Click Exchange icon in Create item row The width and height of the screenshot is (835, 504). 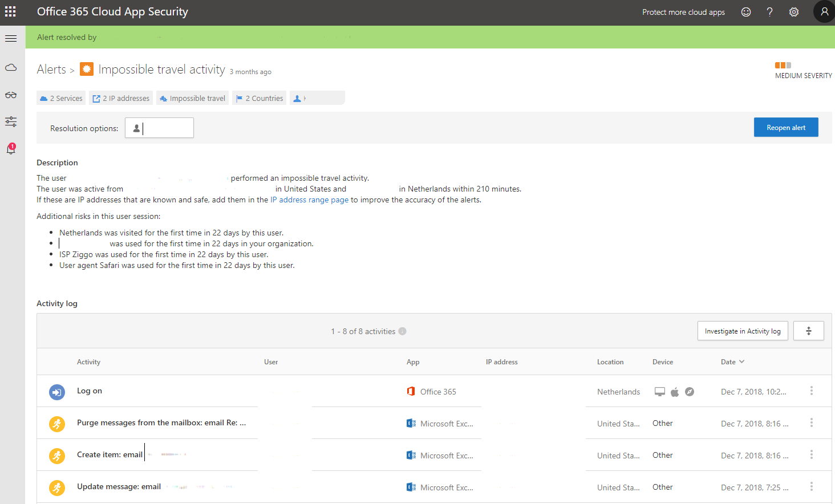tap(411, 455)
